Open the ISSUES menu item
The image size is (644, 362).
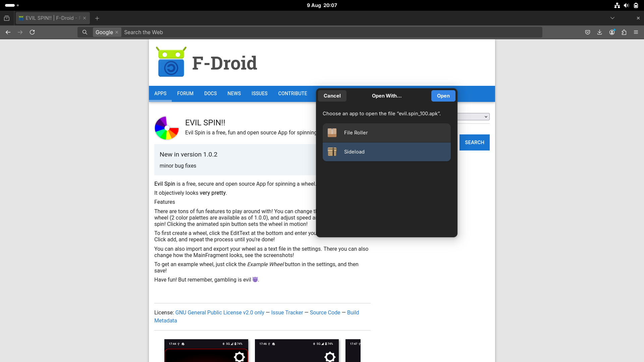259,94
